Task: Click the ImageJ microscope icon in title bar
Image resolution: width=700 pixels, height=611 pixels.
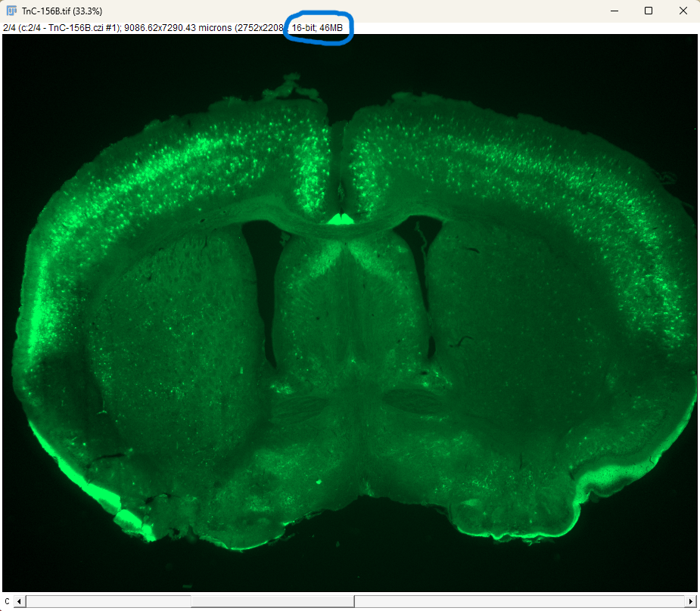Action: (x=11, y=11)
